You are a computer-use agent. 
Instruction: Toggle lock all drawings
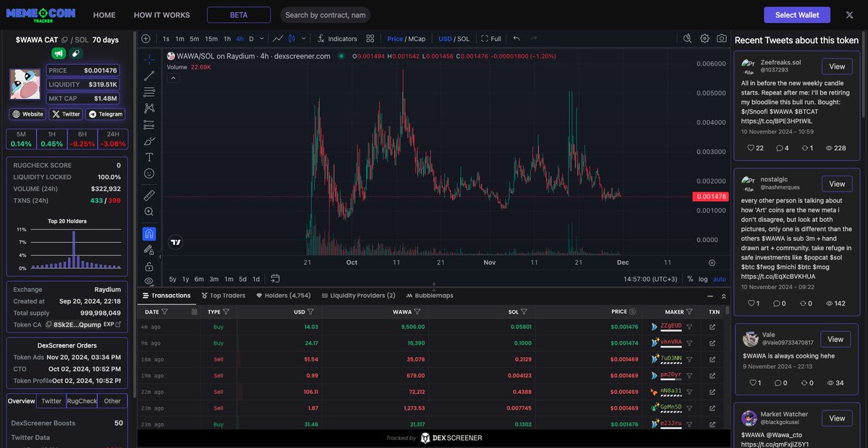click(149, 267)
